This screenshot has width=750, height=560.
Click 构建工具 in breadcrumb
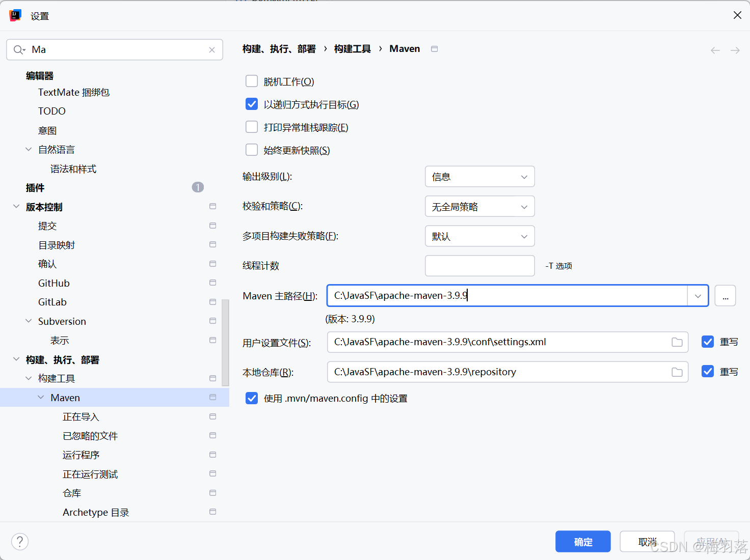click(x=353, y=49)
